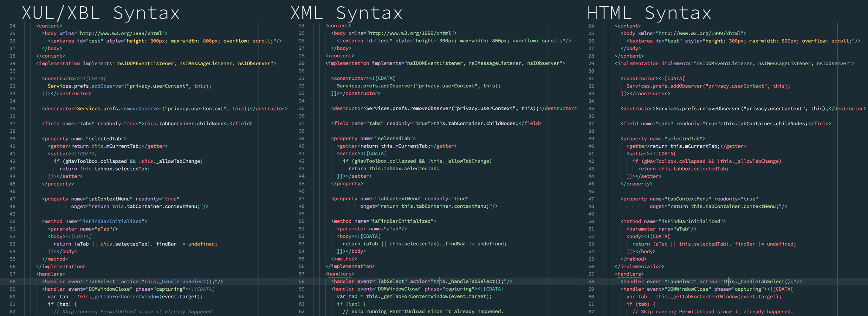Click '_handleTabSelect' on line 58 in XML panel

click(472, 281)
